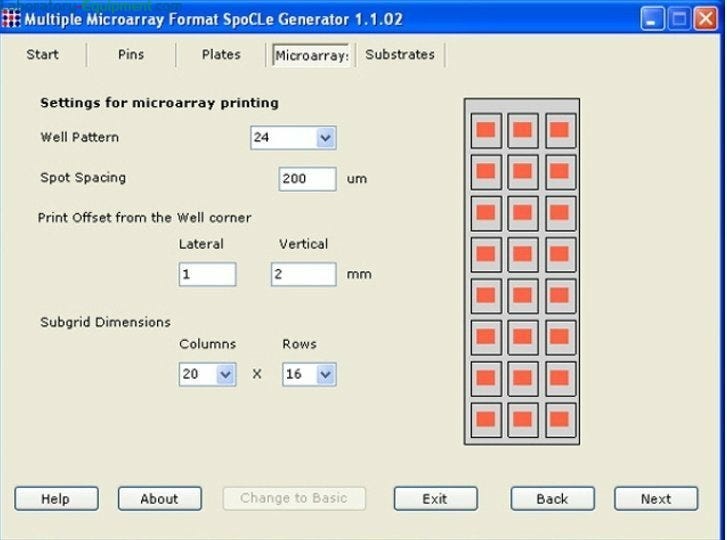Proceed with the Next button
Viewport: 727px width, 540px height.
click(x=656, y=499)
